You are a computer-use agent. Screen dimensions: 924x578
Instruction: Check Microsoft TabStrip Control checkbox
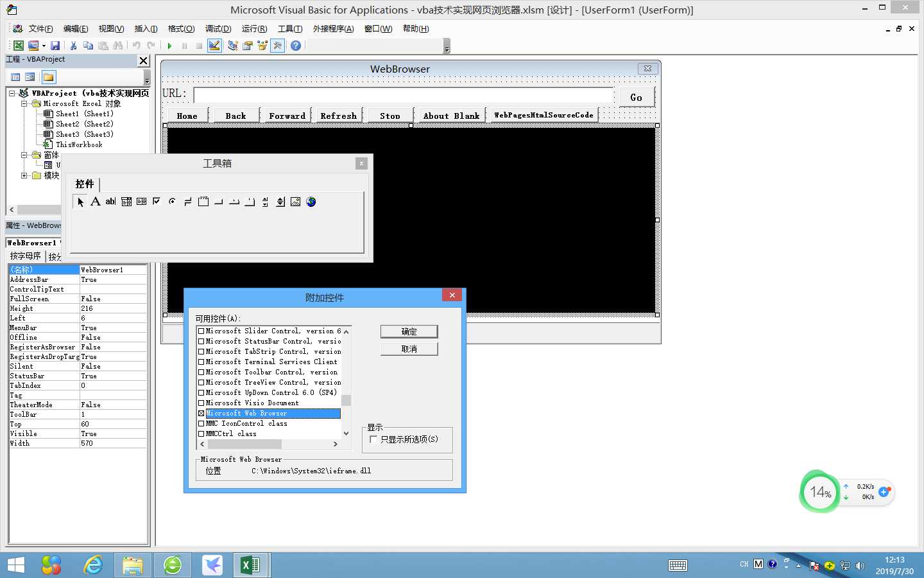(x=201, y=352)
